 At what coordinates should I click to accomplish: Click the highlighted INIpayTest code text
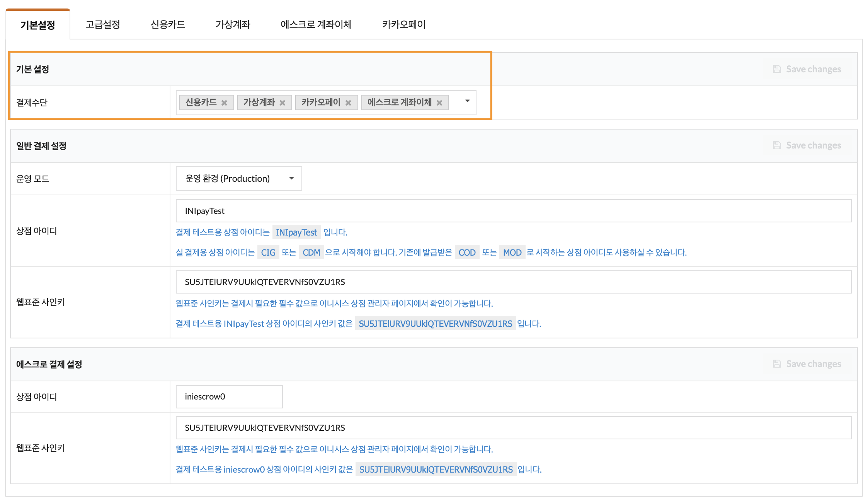tap(296, 232)
